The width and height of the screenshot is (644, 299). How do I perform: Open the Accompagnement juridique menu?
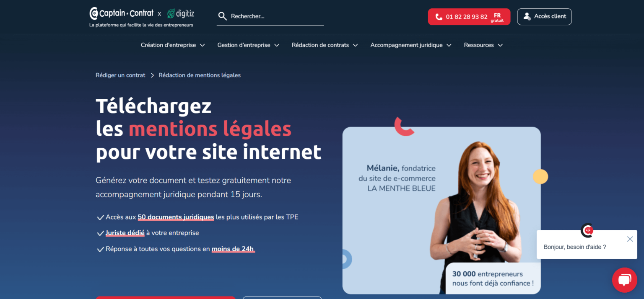(411, 45)
